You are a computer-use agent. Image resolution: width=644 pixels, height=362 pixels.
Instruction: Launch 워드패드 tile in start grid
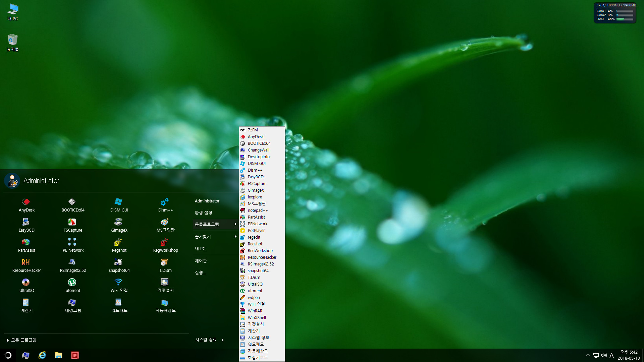[x=119, y=306]
